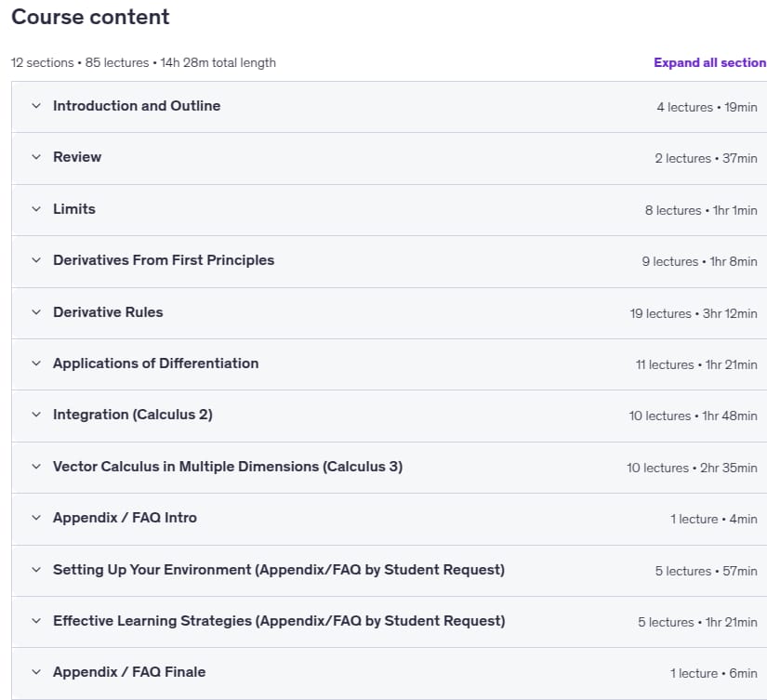Click chevron for Vector Calculus section
The height and width of the screenshot is (700, 767).
pos(36,467)
